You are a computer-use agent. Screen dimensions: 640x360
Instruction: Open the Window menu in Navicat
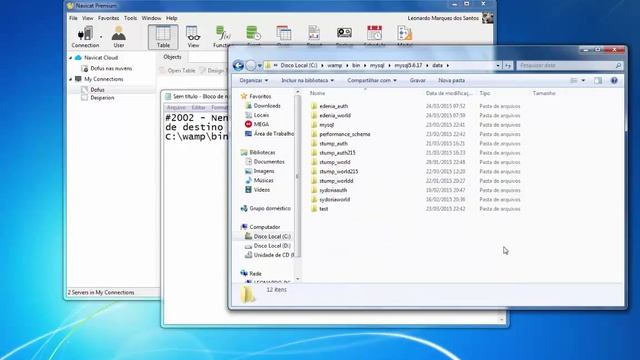[x=151, y=18]
